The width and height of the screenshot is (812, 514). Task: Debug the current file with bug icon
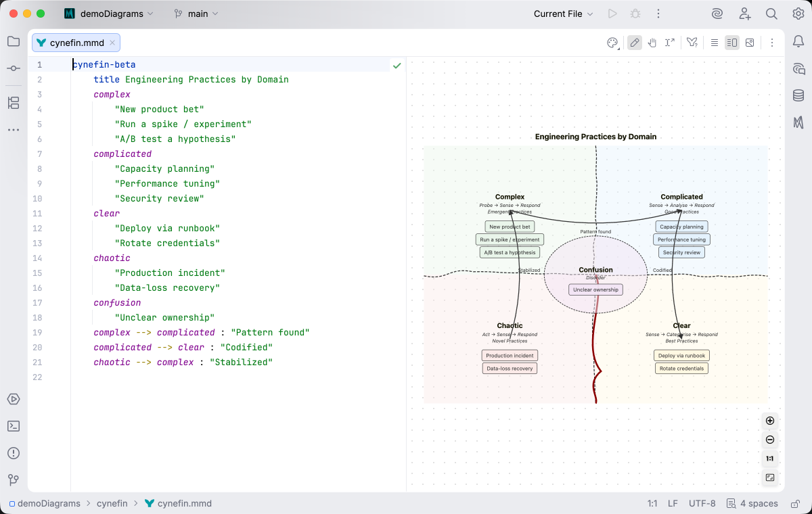(635, 14)
